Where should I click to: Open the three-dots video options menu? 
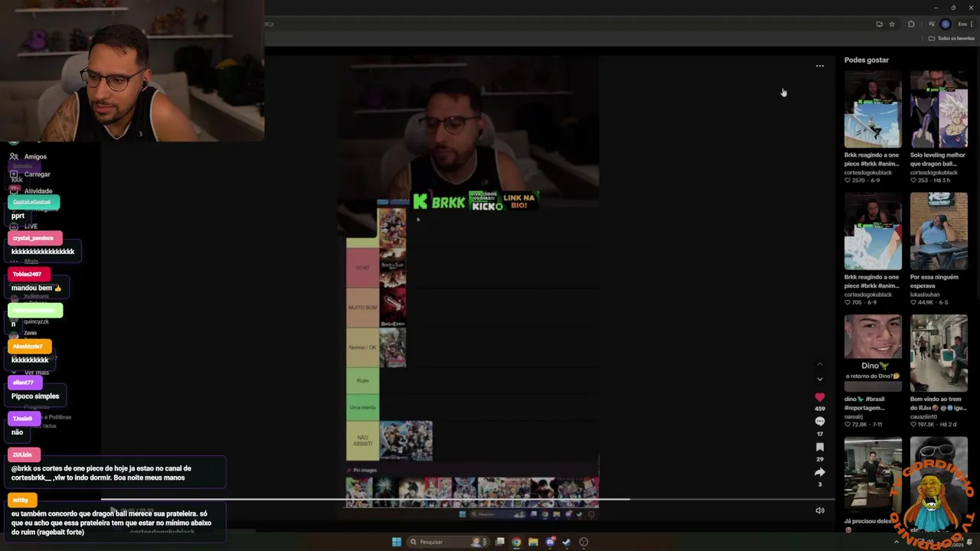[x=819, y=66]
